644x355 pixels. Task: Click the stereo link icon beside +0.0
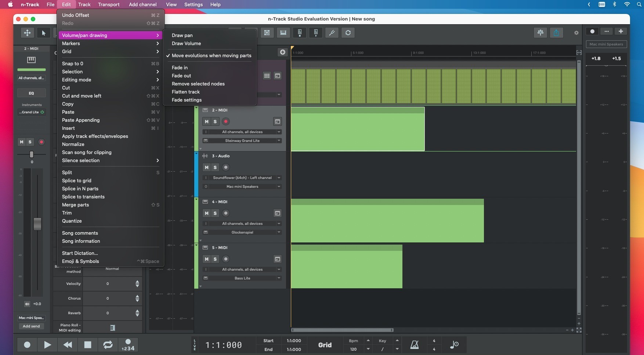coord(27,304)
